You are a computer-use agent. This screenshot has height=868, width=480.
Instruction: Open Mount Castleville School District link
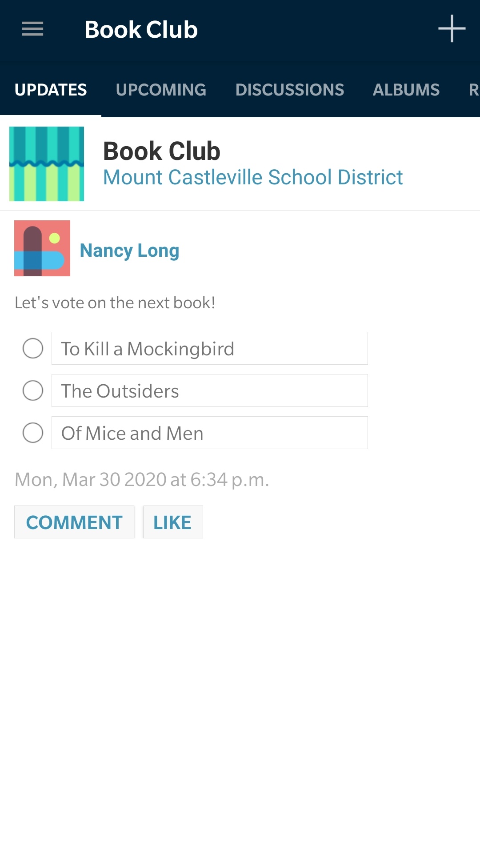(x=253, y=177)
